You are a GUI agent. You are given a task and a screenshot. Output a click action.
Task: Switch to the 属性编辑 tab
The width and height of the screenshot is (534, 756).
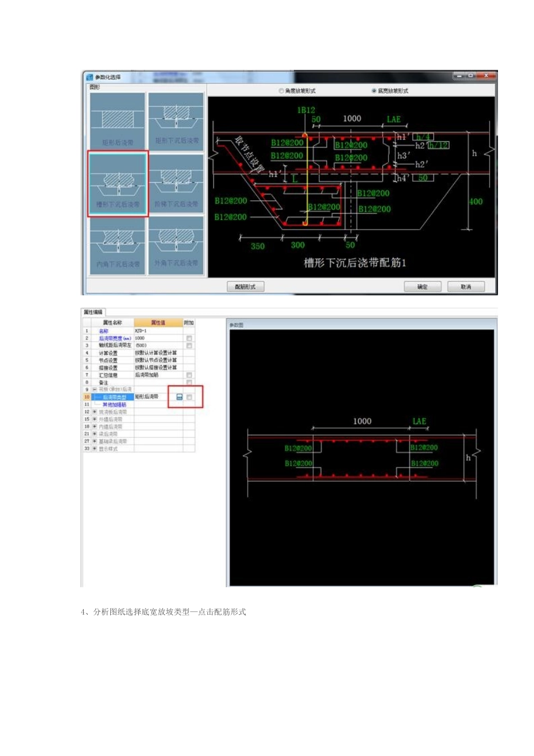point(93,312)
